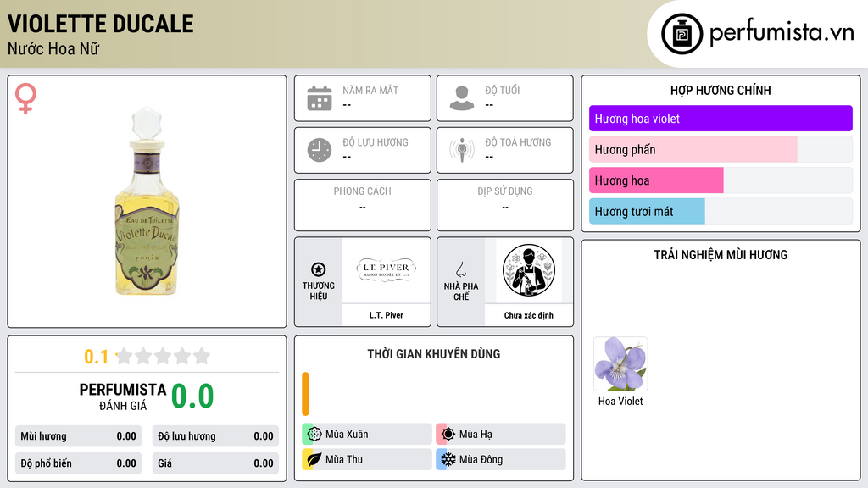Click the Giá 0.00 score row
868x488 pixels.
tap(215, 463)
